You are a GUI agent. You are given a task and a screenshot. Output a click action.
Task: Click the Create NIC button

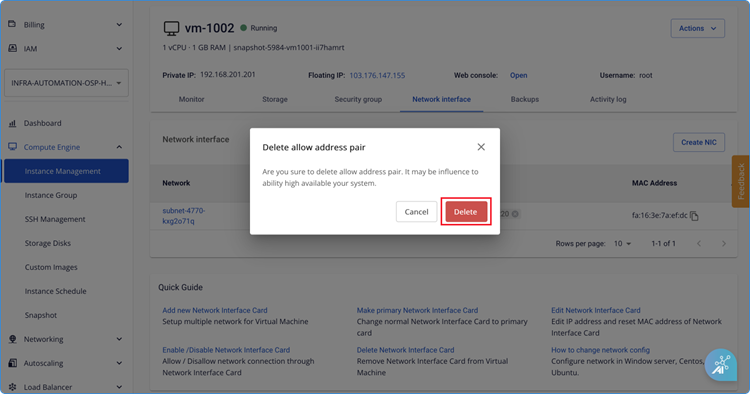point(699,142)
